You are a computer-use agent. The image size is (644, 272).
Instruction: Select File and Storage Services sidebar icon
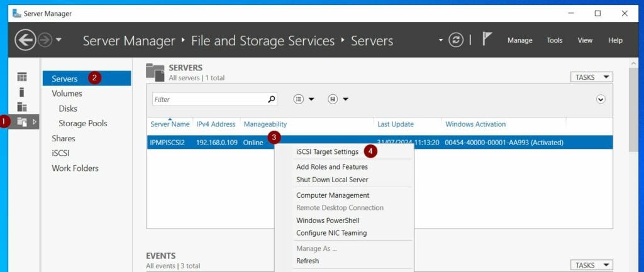point(22,121)
